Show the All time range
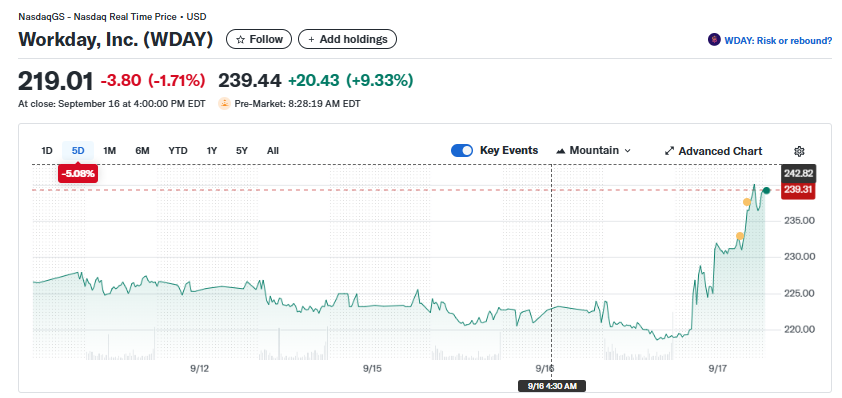 pyautogui.click(x=273, y=150)
